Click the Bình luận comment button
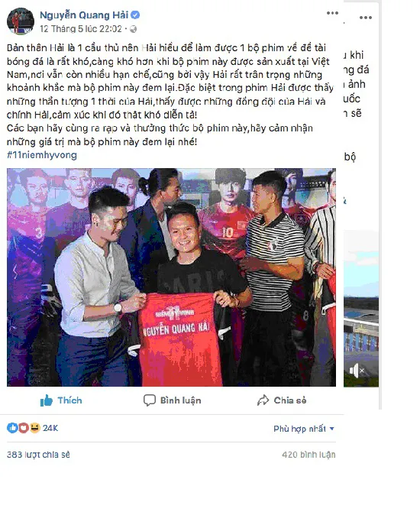 click(173, 400)
